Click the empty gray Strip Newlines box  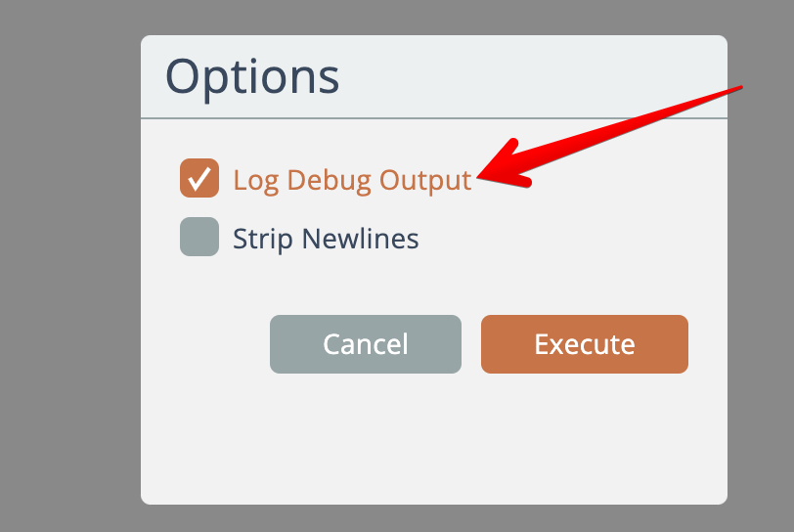(199, 238)
